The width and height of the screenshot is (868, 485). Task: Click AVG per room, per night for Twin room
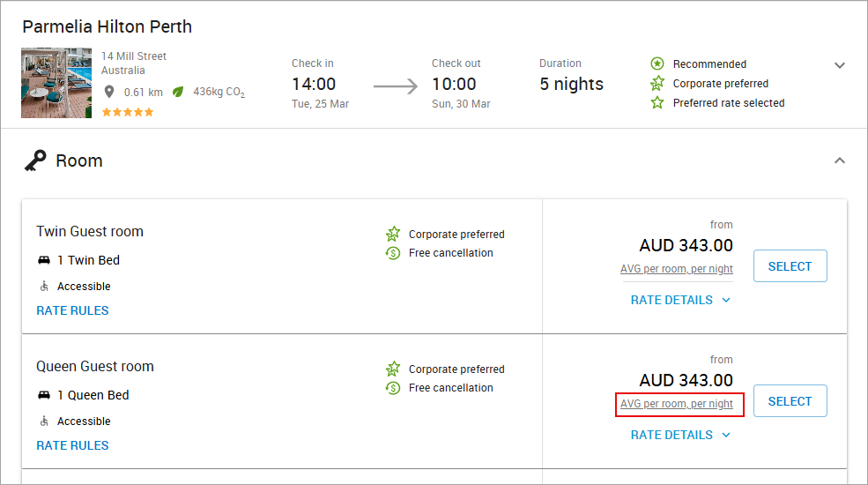point(677,269)
